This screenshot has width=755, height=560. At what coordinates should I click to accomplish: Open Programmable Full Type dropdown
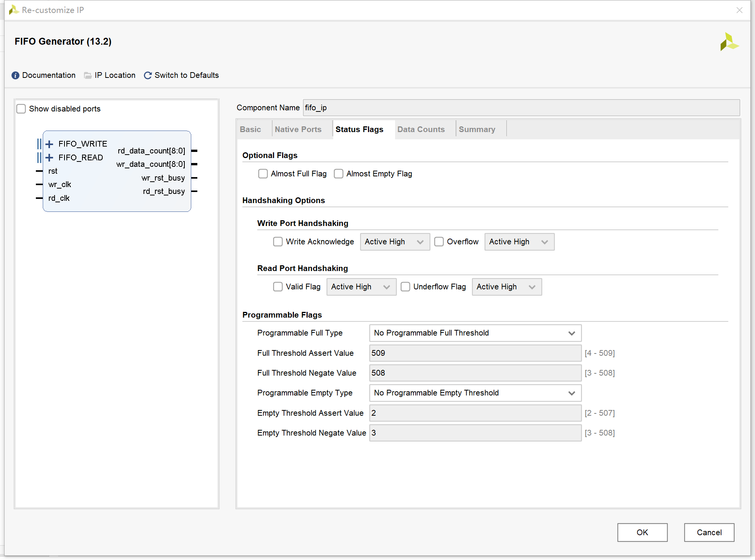tap(473, 333)
